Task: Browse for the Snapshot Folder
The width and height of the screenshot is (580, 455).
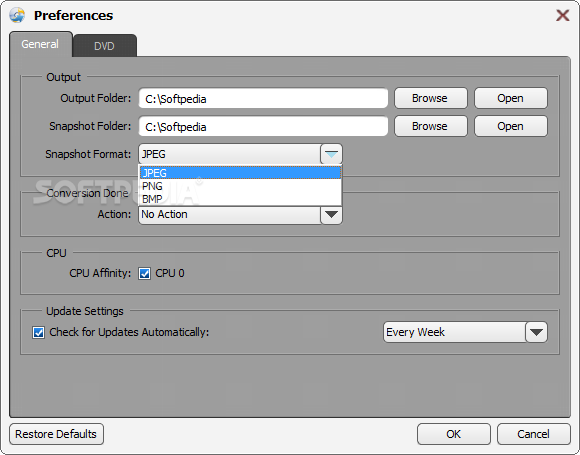Action: tap(431, 126)
